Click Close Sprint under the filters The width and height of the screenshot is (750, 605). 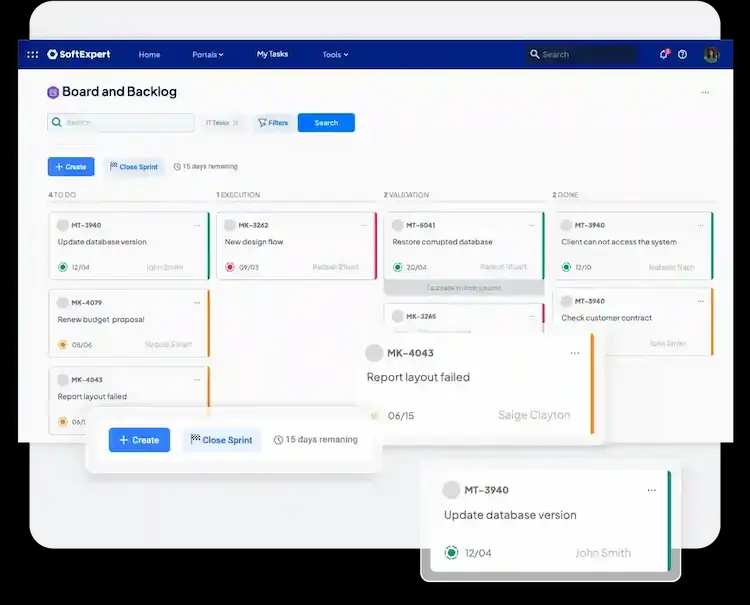click(x=134, y=167)
